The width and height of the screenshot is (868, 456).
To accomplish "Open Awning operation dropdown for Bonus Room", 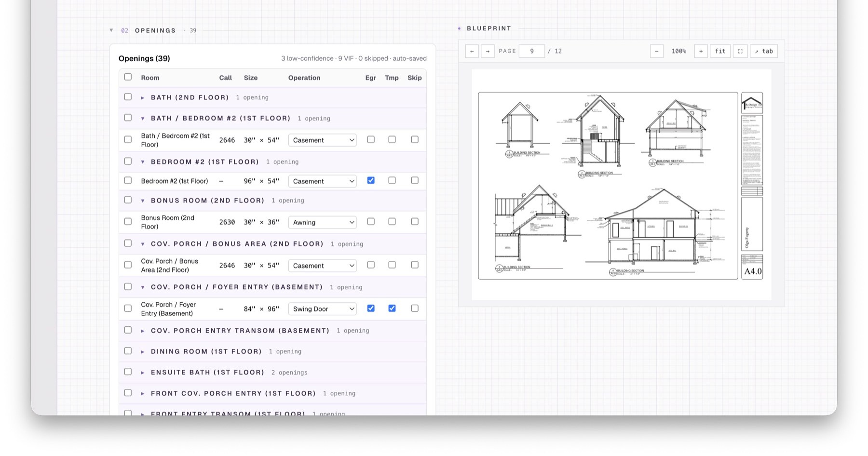I will coord(322,222).
